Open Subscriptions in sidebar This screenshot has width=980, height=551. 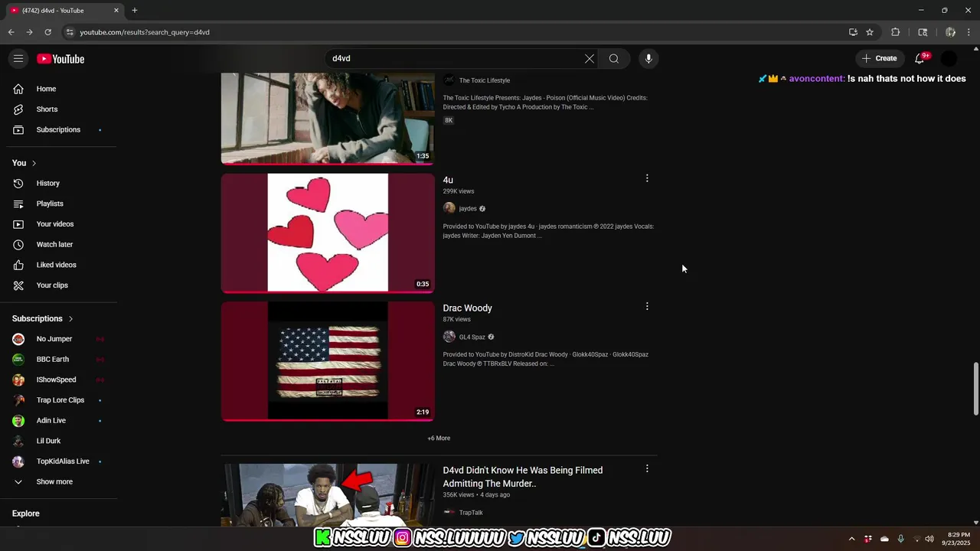(58, 129)
